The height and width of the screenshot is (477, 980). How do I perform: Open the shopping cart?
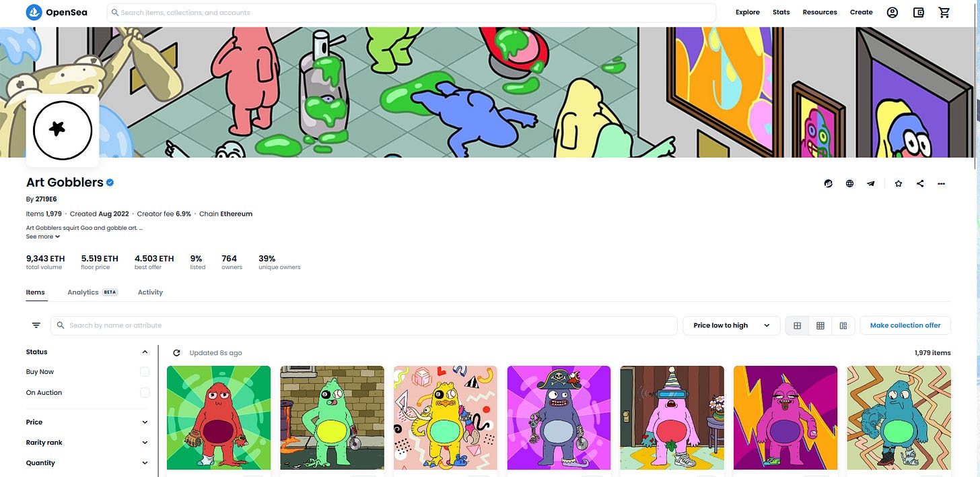coord(944,12)
